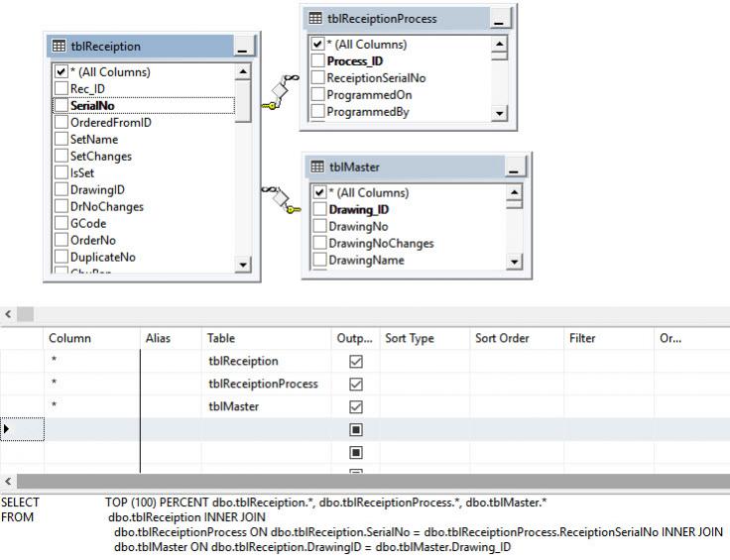Click Sort Type cell for tblReceiption row
730x560 pixels.
tap(425, 362)
